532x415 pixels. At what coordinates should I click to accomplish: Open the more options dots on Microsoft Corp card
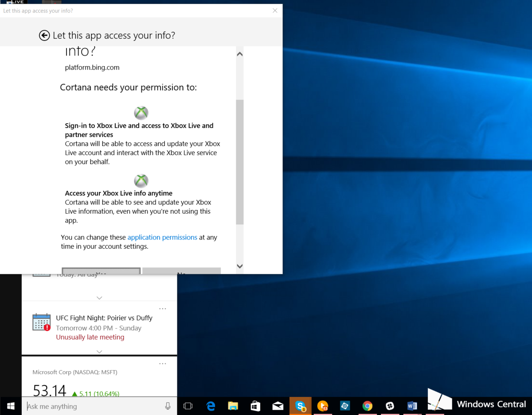tap(163, 364)
